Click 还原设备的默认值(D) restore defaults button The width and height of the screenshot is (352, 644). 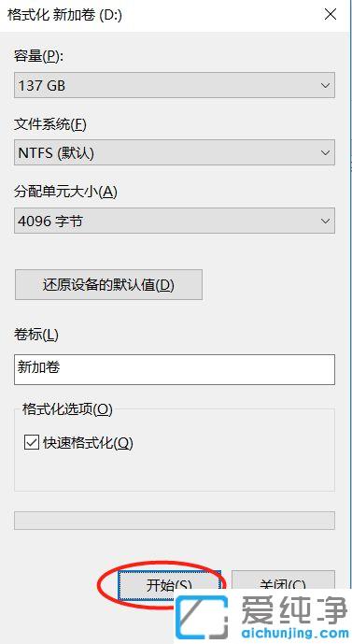[x=108, y=285]
